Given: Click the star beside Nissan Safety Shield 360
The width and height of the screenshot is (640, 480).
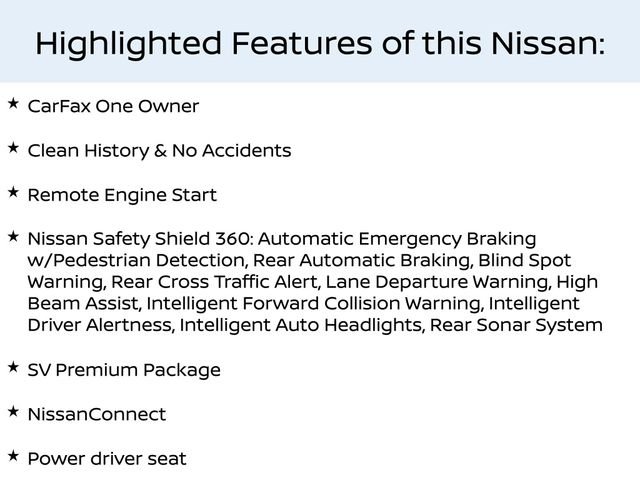Looking at the screenshot, I should click(13, 236).
